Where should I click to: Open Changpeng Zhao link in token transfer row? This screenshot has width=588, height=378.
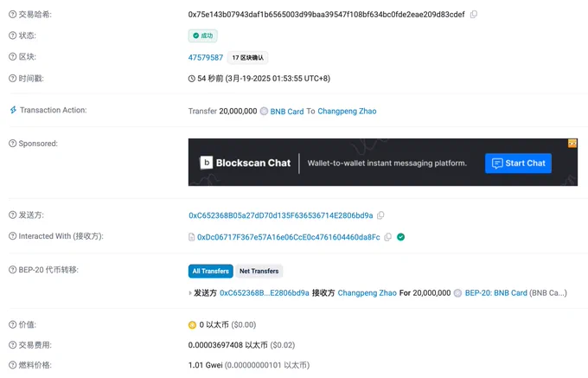(x=367, y=293)
